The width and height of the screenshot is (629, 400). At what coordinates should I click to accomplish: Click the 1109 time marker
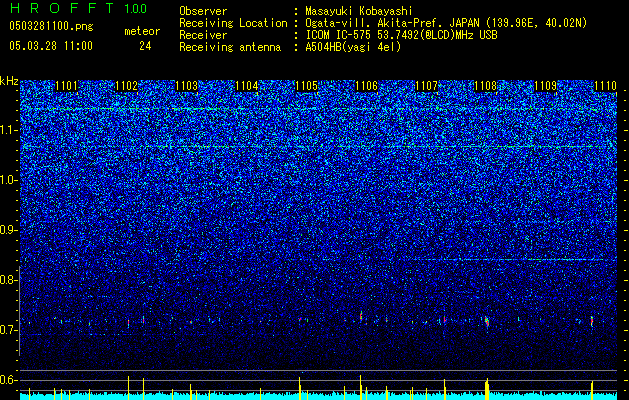(x=546, y=86)
